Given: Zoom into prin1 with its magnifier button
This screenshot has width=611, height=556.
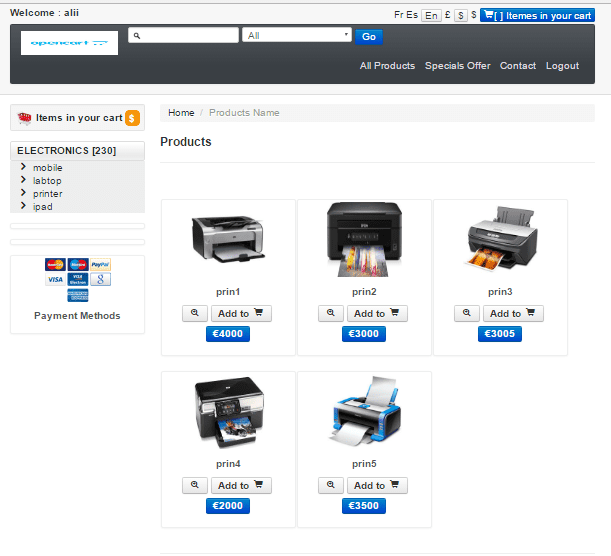Looking at the screenshot, I should [x=195, y=313].
